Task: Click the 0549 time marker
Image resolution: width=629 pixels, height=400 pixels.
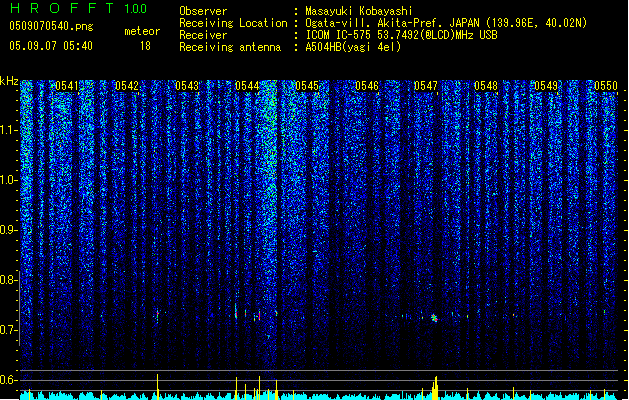Action: tap(546, 86)
